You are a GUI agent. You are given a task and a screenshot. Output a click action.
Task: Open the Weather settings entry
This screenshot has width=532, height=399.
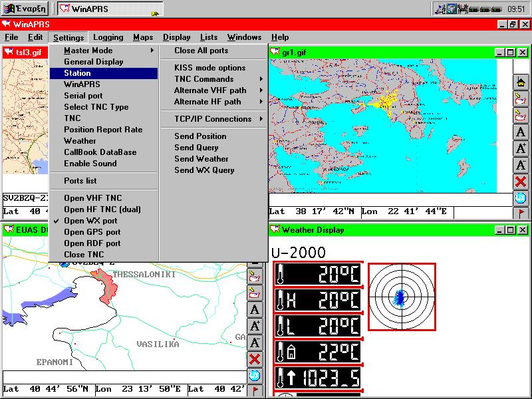coord(104,141)
